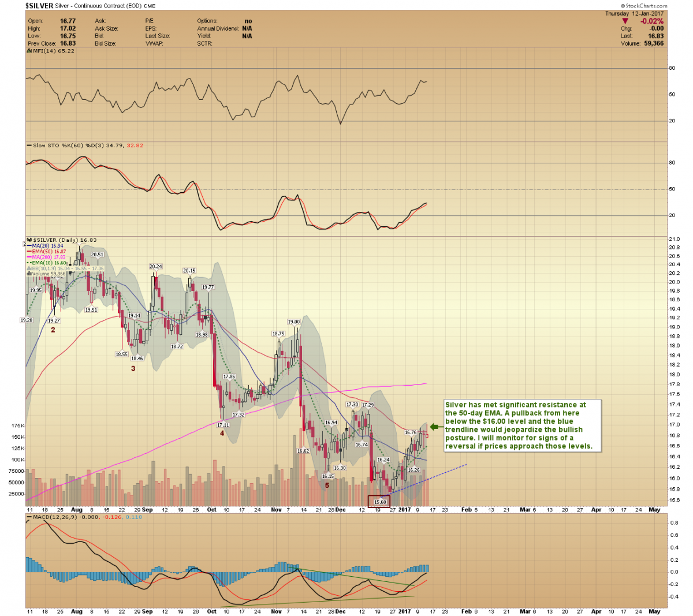Click the MACD(12,26,9) panel line marker

(x=29, y=517)
